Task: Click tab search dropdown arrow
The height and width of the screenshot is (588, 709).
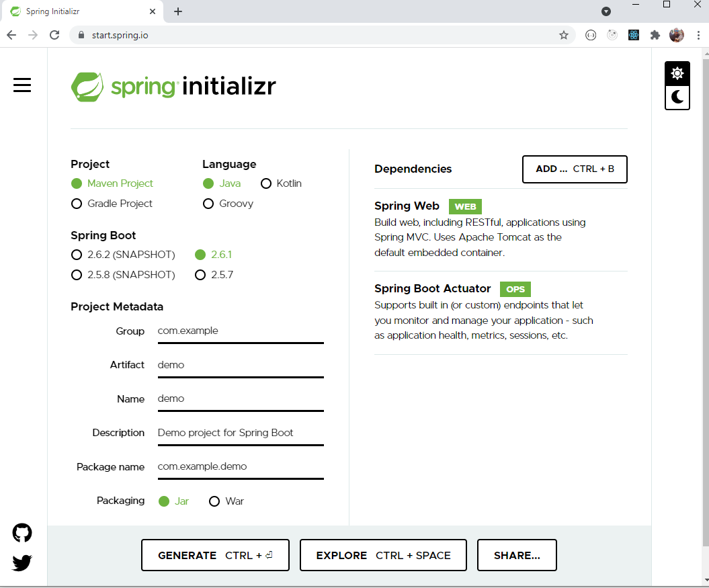Action: pos(606,11)
